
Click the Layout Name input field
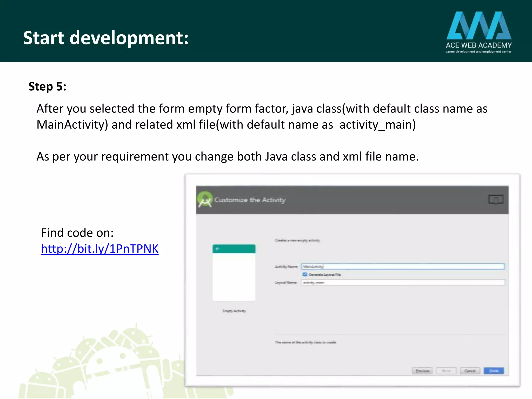pyautogui.click(x=403, y=282)
